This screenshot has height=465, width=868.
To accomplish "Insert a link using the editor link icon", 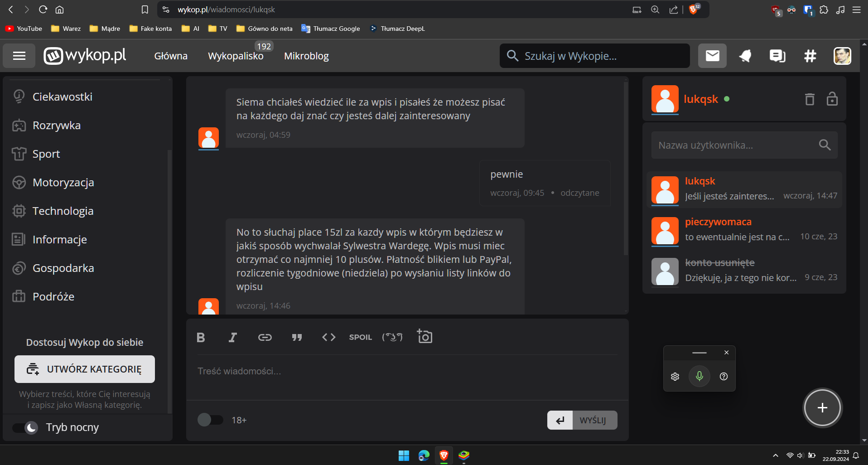I will (265, 337).
